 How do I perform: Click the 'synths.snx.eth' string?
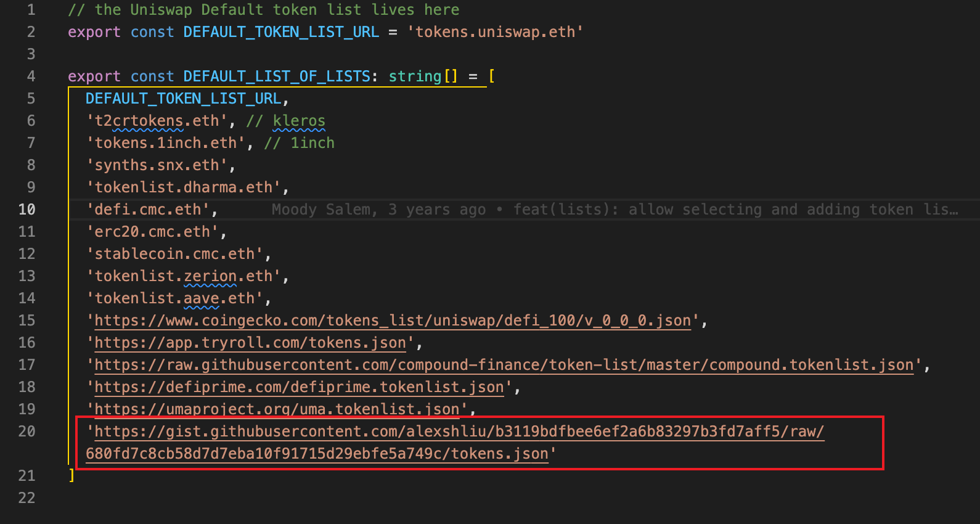point(157,165)
